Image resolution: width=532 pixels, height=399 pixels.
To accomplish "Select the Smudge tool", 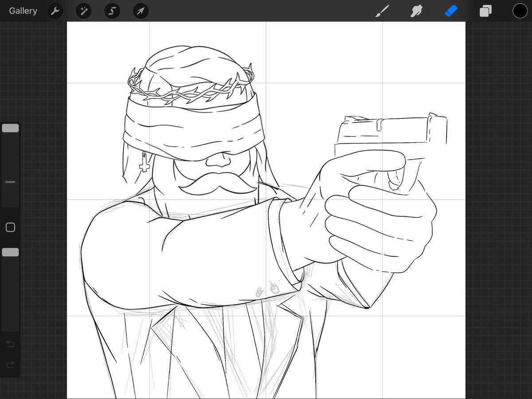I will (x=416, y=11).
